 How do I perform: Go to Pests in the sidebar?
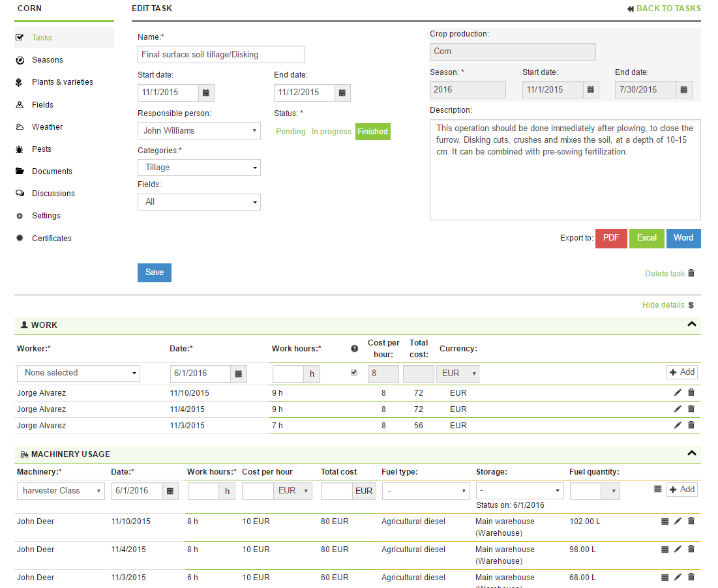42,149
